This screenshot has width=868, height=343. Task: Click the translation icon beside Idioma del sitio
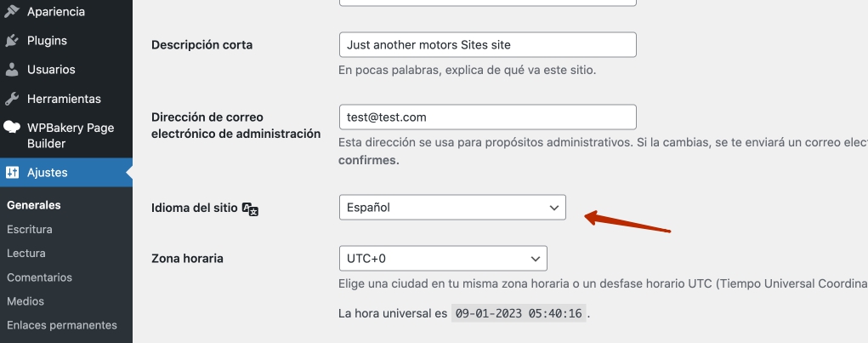(x=250, y=209)
